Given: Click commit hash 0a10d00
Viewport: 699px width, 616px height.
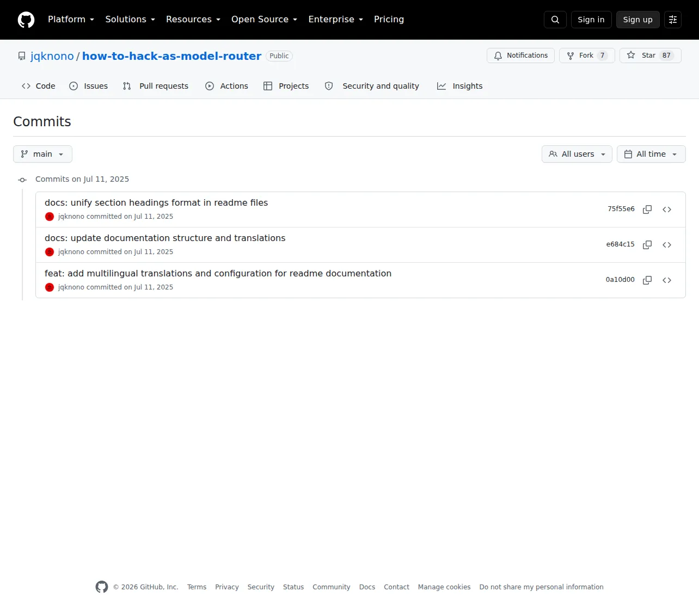Looking at the screenshot, I should pyautogui.click(x=620, y=280).
